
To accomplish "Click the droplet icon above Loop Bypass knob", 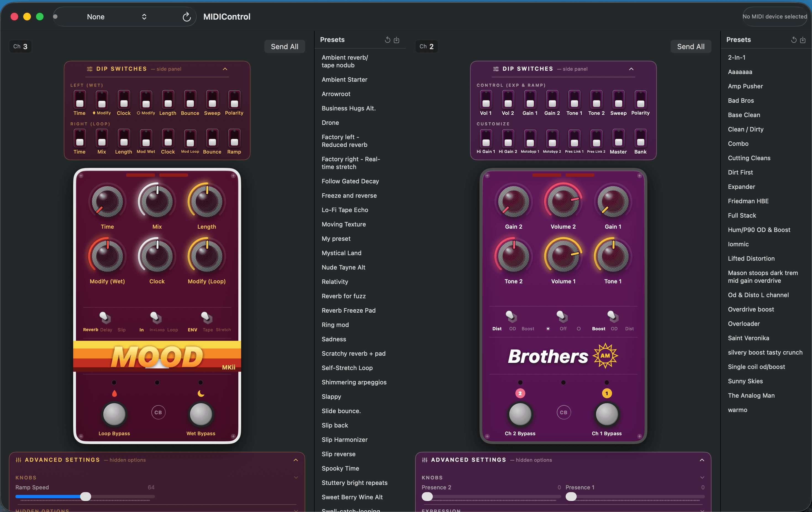I will (x=114, y=393).
